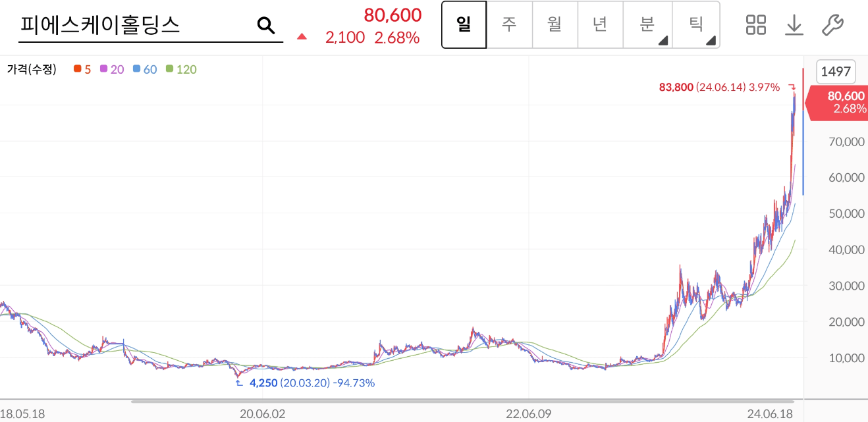Viewport: 868px width, 422px height.
Task: Switch to the 주 weekly chart tab
Action: click(x=510, y=24)
